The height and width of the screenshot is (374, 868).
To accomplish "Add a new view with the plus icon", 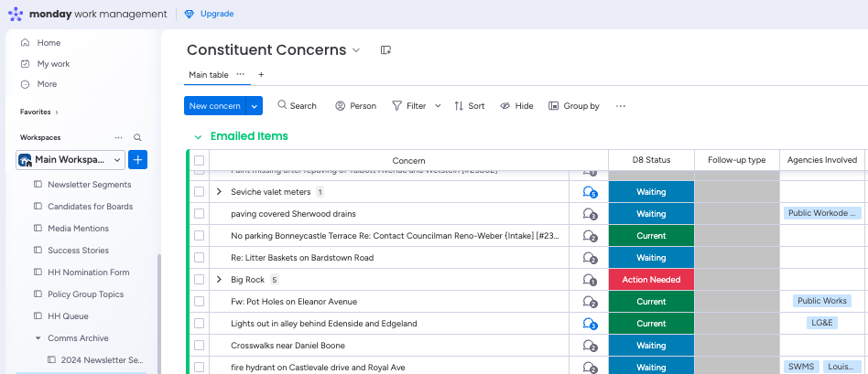I will tap(261, 75).
